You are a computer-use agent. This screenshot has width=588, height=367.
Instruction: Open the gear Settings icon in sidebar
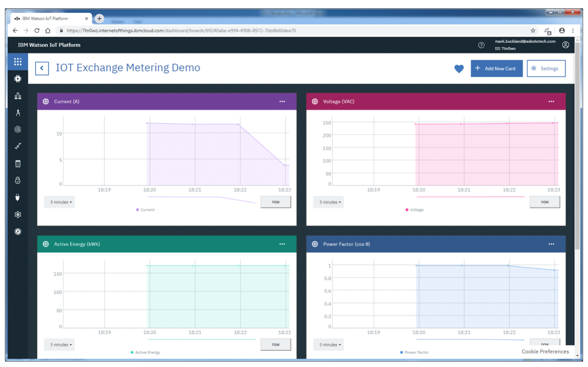point(18,214)
